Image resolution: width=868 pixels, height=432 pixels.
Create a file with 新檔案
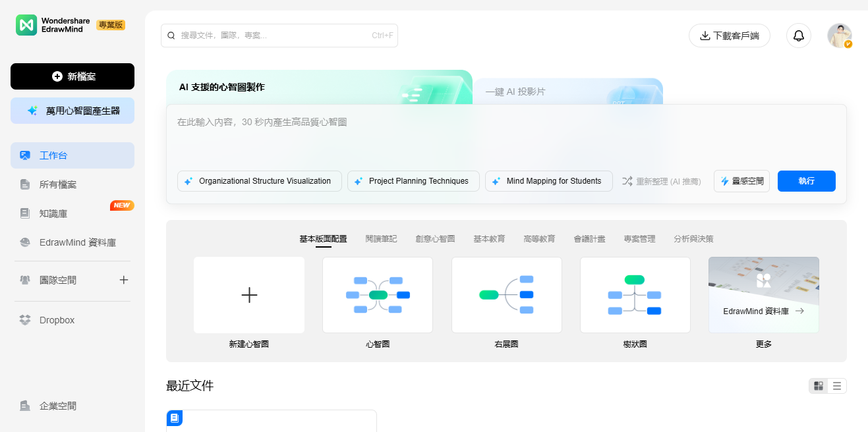72,76
